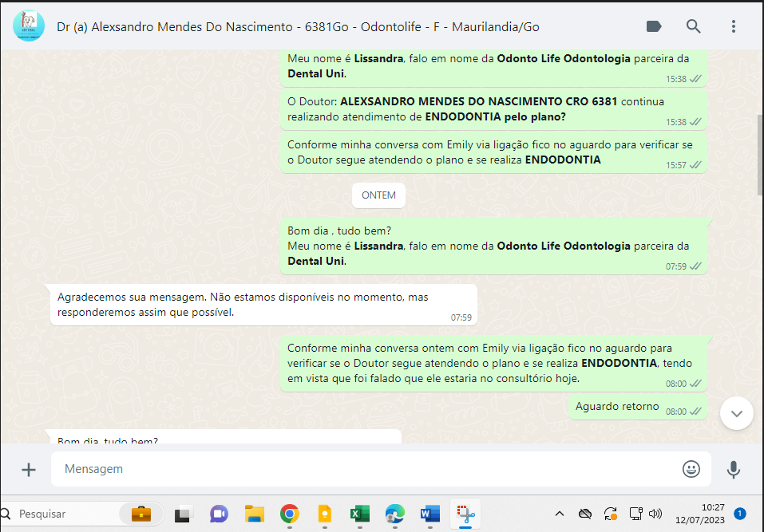This screenshot has height=532, width=764.
Task: Click the cloud sync-off tray icon
Action: 584,514
